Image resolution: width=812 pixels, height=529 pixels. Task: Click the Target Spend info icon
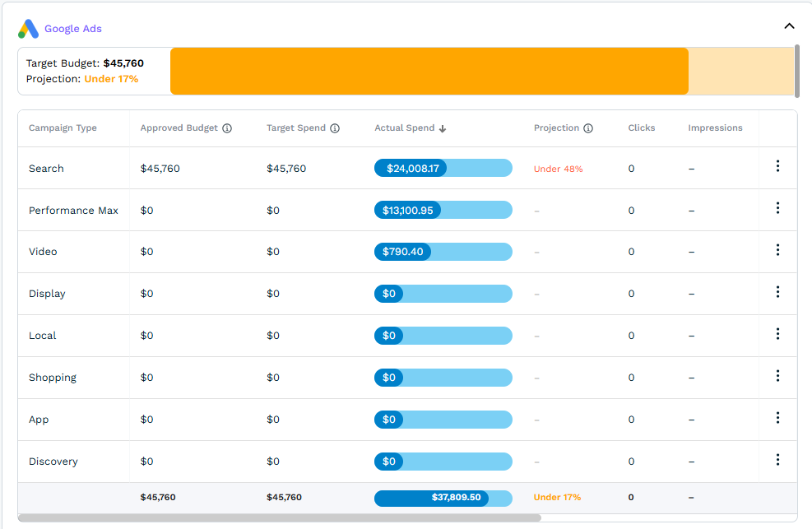[x=334, y=128]
